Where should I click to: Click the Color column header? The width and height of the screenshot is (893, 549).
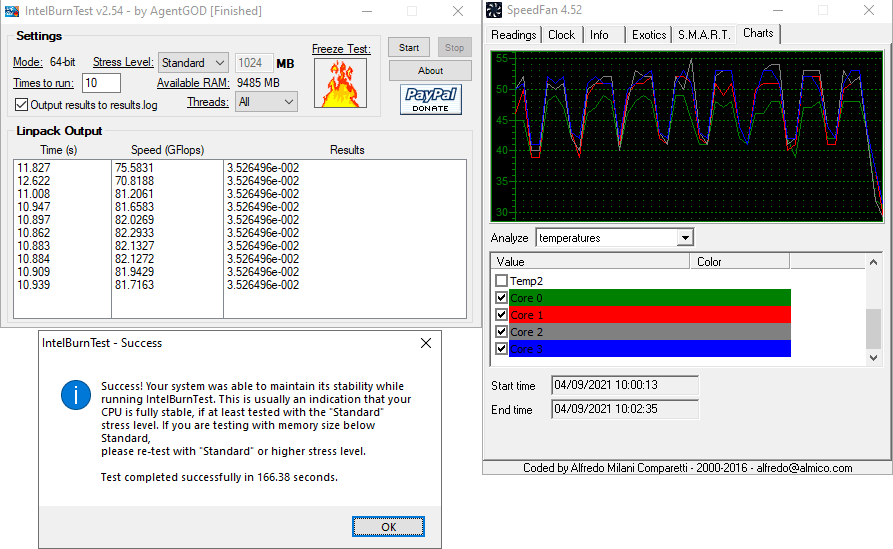740,261
